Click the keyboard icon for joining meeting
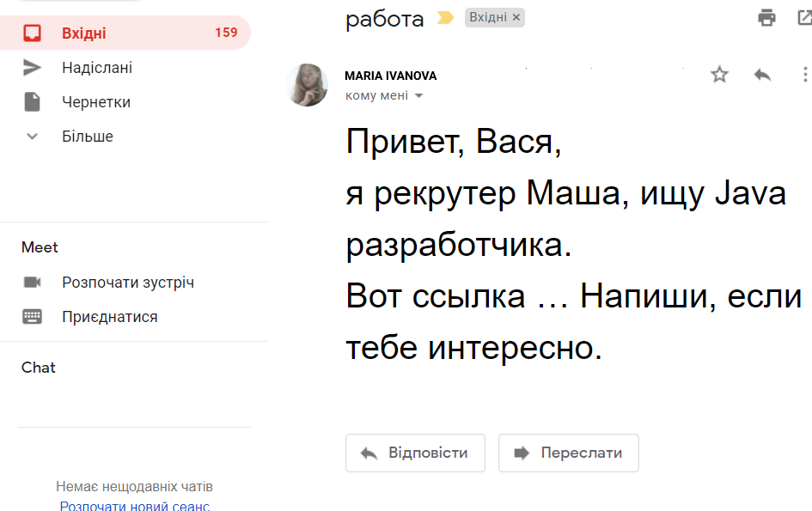The image size is (812, 511). pos(32,317)
